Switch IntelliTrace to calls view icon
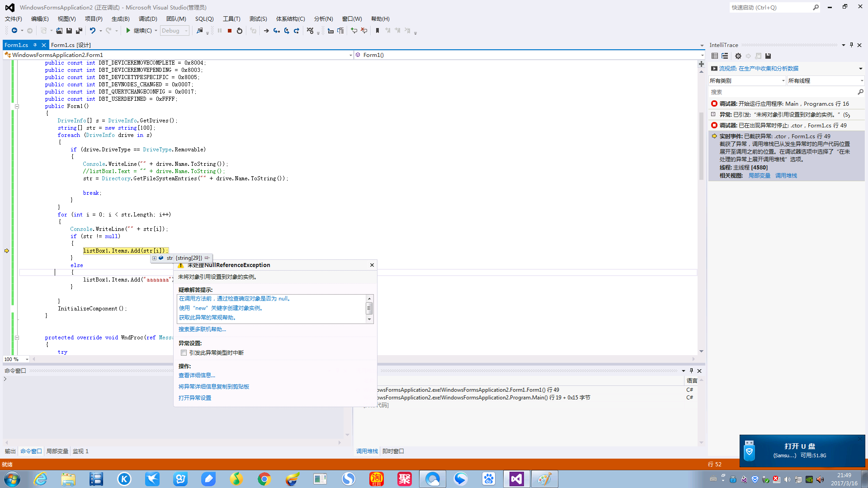This screenshot has height=488, width=868. (725, 56)
